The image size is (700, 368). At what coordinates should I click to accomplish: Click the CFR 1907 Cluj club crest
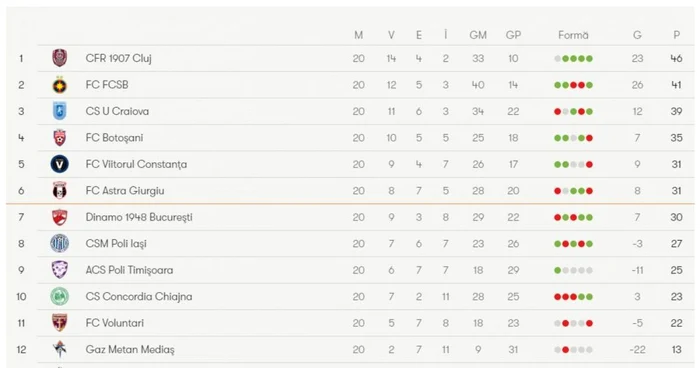[59, 58]
